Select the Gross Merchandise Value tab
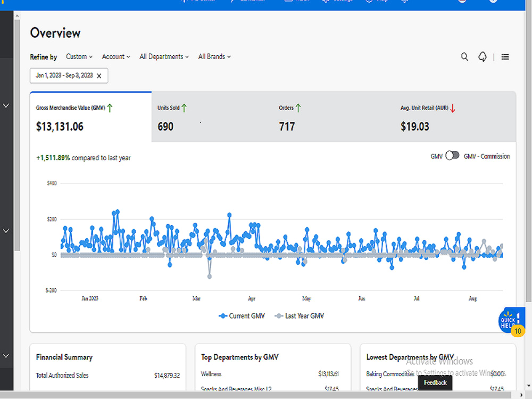532x399 pixels. point(90,117)
